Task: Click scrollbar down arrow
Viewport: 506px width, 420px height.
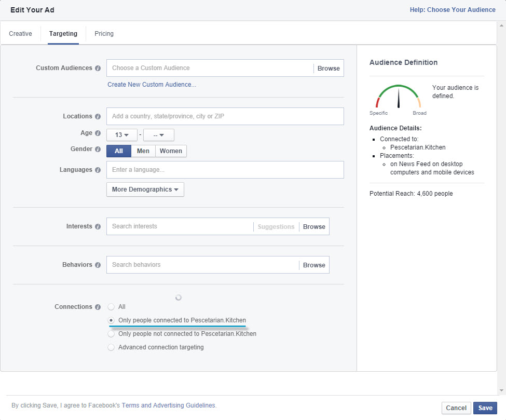Action: click(501, 390)
